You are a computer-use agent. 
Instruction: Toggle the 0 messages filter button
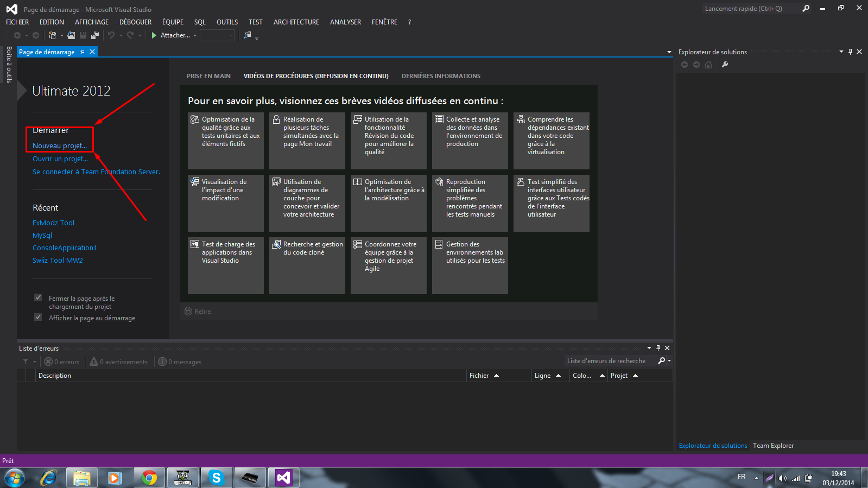180,362
